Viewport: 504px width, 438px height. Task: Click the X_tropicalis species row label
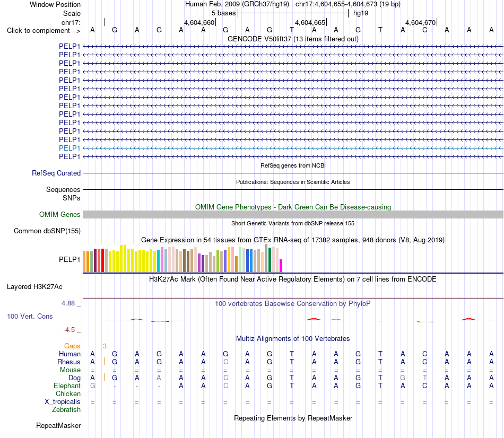point(63,402)
